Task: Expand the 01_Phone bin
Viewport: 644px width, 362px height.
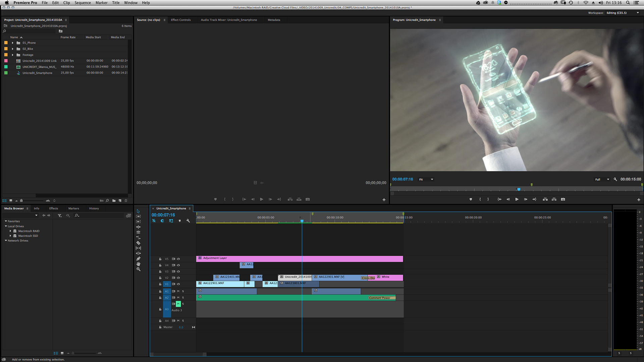Action: (x=12, y=43)
